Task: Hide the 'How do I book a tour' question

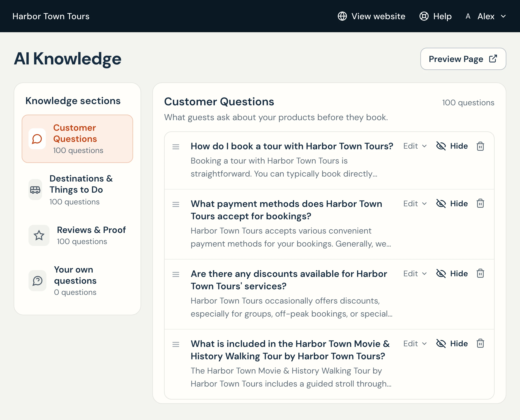Action: coord(452,146)
